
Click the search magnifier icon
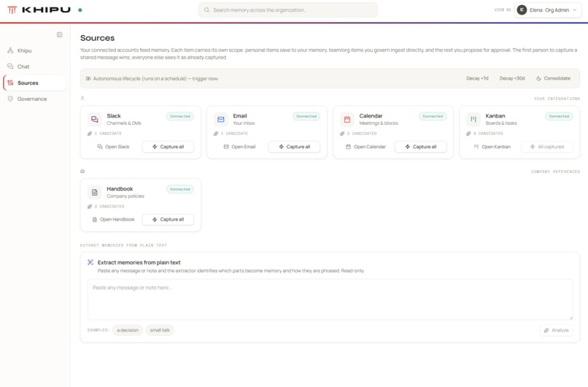tap(206, 10)
